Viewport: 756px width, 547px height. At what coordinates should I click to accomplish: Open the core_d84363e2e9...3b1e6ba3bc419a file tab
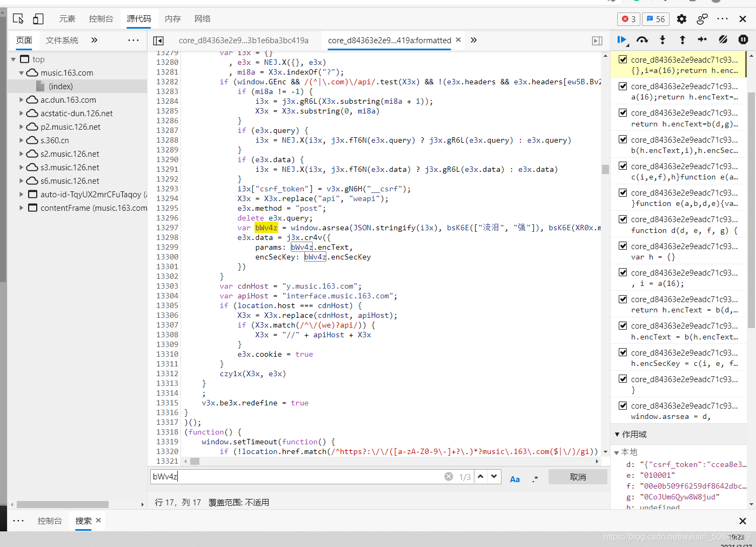(244, 40)
